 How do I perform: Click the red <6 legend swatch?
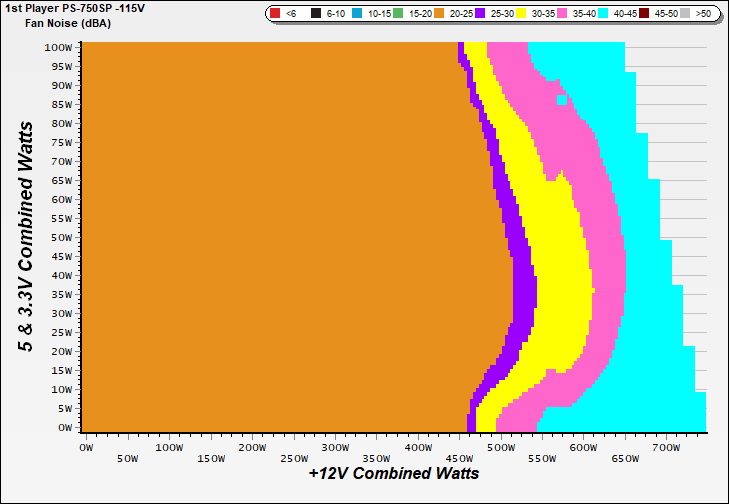pos(274,14)
